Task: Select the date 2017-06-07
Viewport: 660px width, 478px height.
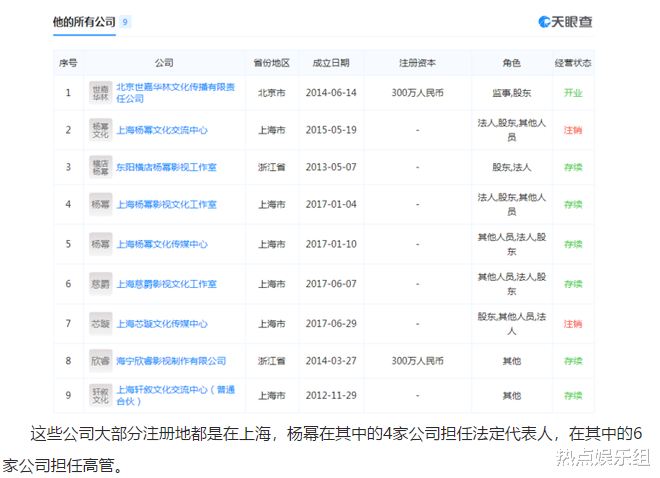Action: pyautogui.click(x=331, y=284)
